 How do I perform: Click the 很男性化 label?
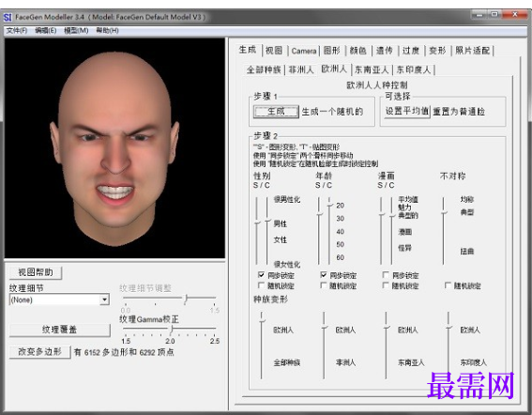287,200
